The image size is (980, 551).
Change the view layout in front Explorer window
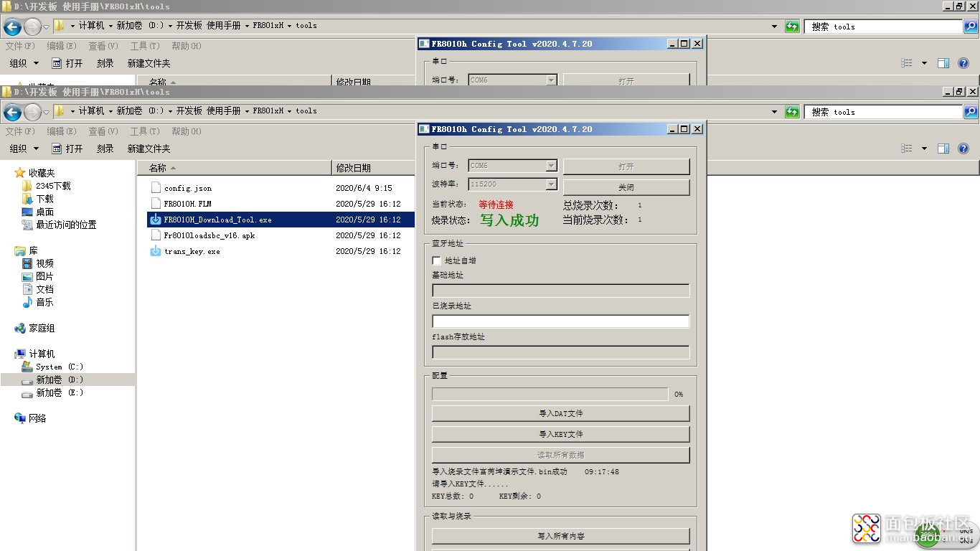tap(907, 149)
